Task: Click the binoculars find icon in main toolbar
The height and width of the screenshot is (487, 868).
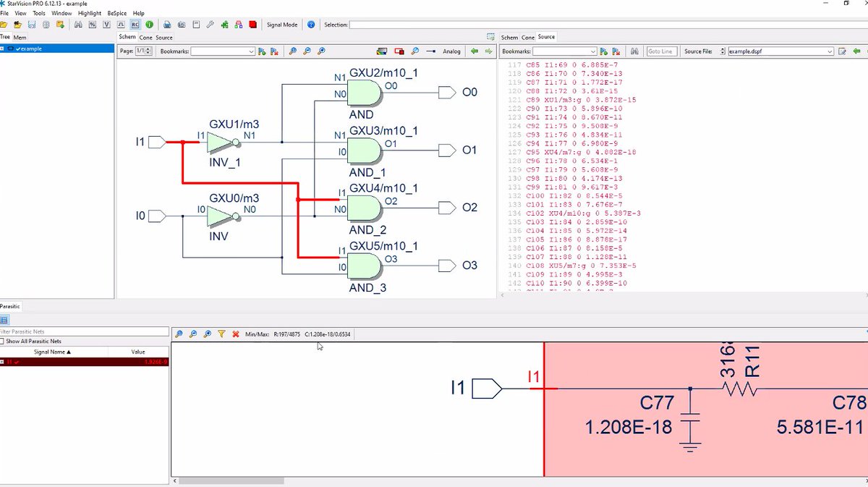Action: pyautogui.click(x=78, y=25)
